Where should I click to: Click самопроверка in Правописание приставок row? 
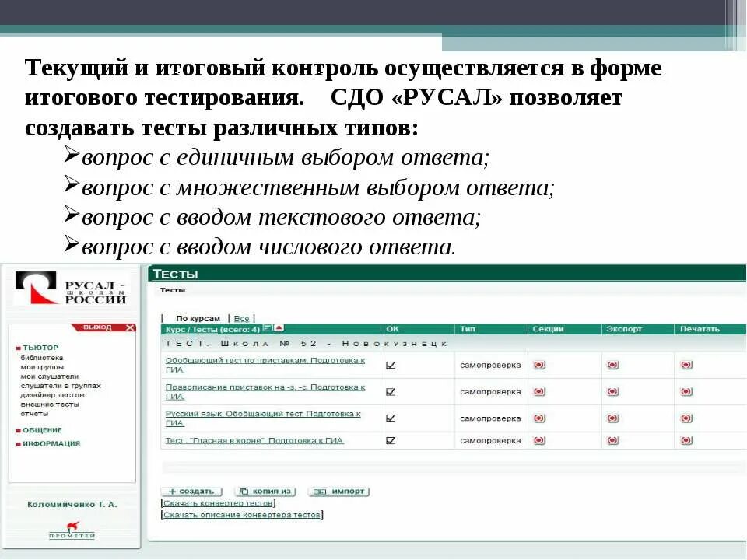click(x=490, y=392)
